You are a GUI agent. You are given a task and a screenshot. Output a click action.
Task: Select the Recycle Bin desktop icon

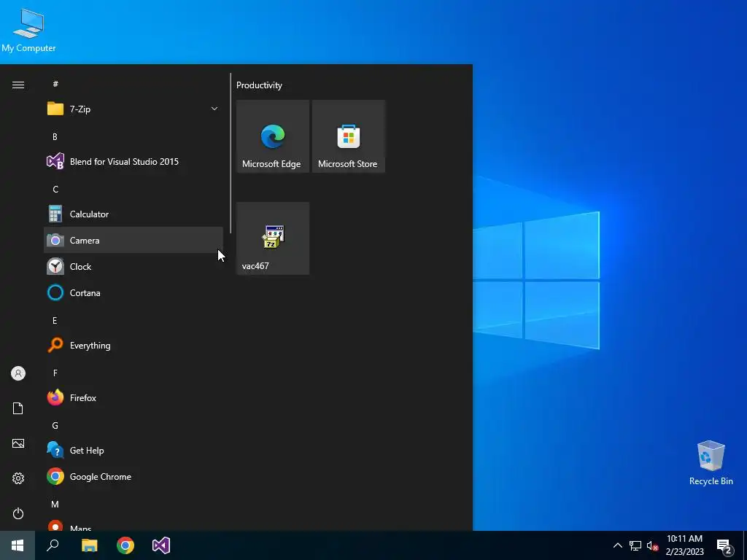[x=711, y=463]
